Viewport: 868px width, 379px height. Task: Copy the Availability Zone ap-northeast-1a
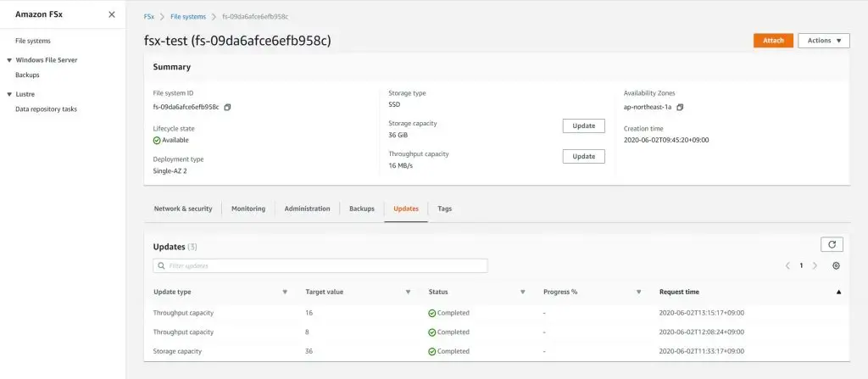point(680,107)
